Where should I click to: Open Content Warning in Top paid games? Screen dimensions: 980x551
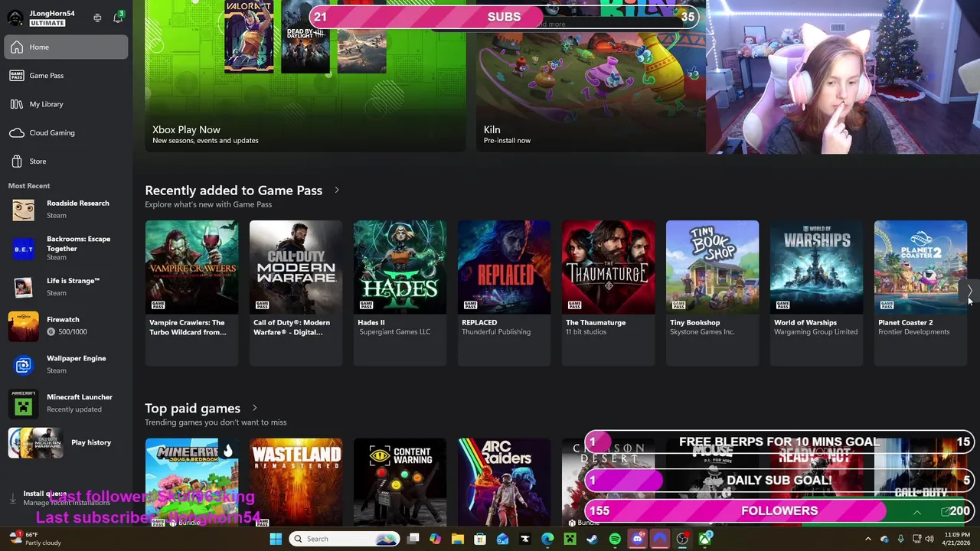[x=400, y=482]
